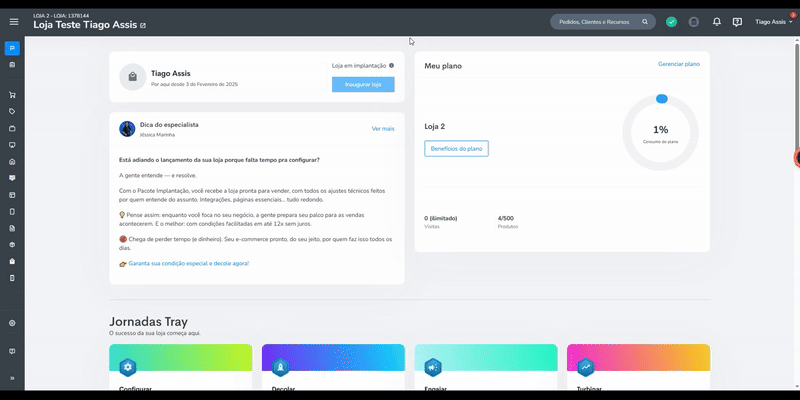Click the magnifier icon in search box

point(645,22)
